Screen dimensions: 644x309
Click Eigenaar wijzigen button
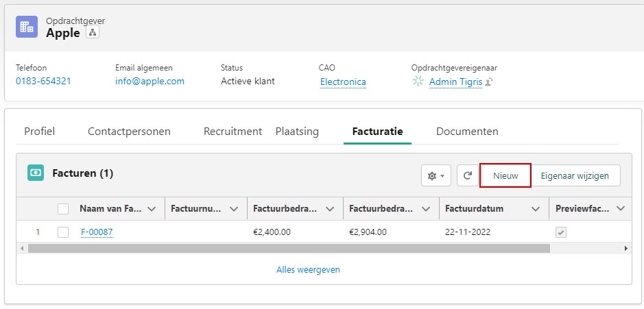(x=575, y=175)
